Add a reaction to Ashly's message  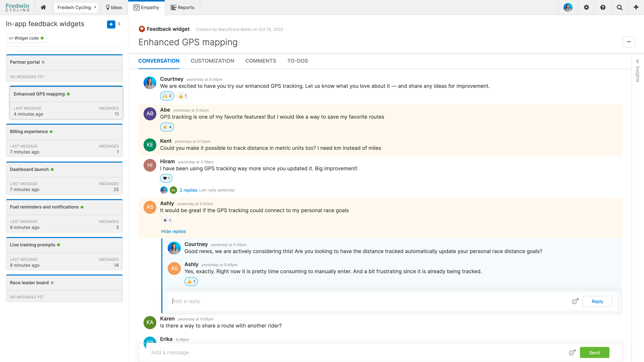167,220
